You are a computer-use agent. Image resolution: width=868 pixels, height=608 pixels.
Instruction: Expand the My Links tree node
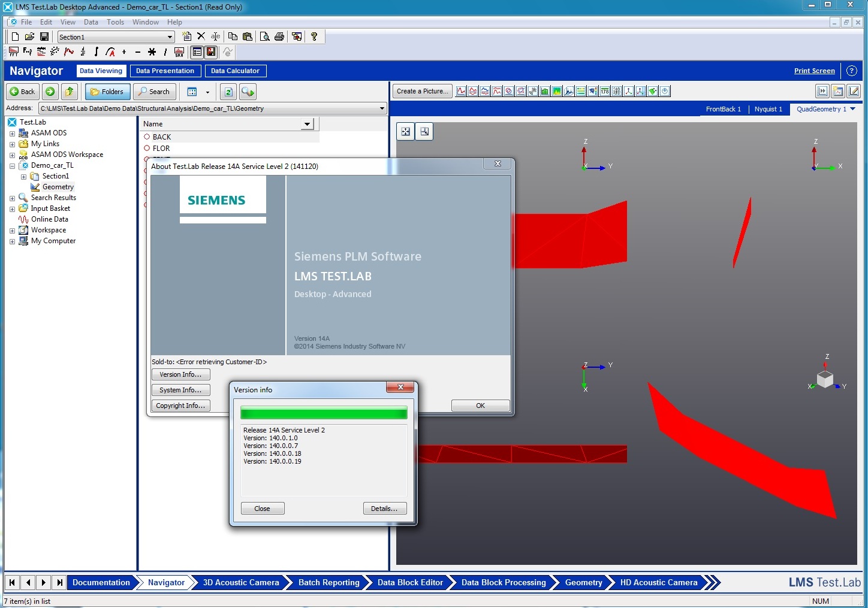12,144
